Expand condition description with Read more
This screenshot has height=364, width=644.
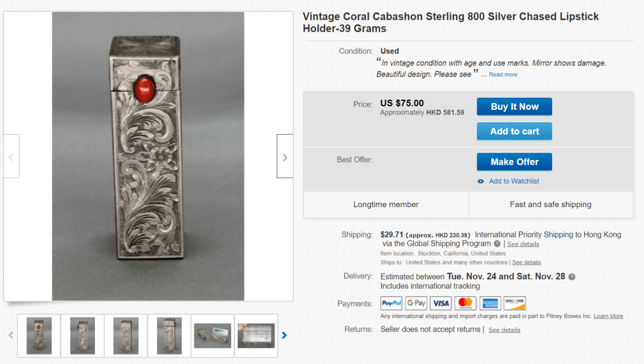pyautogui.click(x=503, y=75)
